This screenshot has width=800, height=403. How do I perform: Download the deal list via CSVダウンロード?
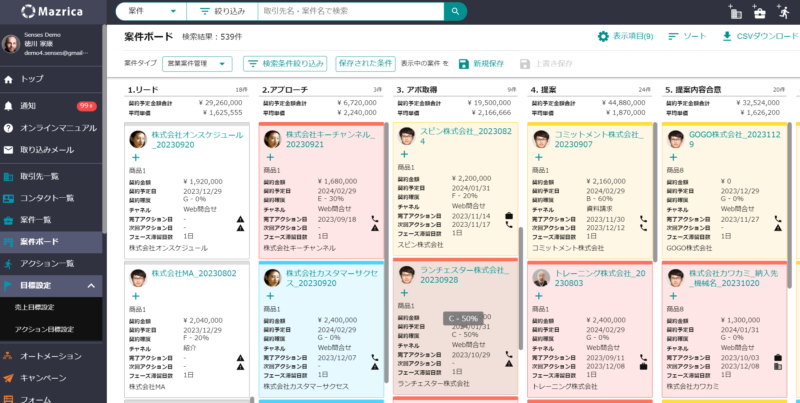point(759,37)
